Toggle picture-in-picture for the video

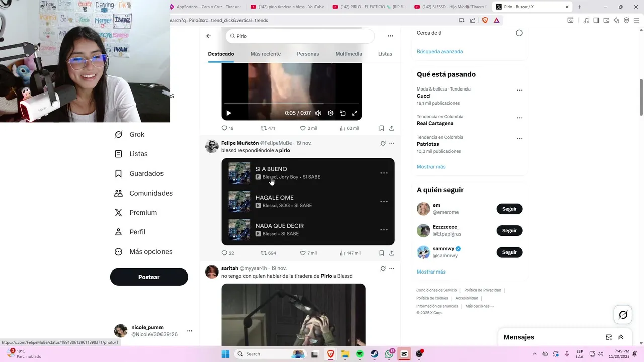pos(343,113)
